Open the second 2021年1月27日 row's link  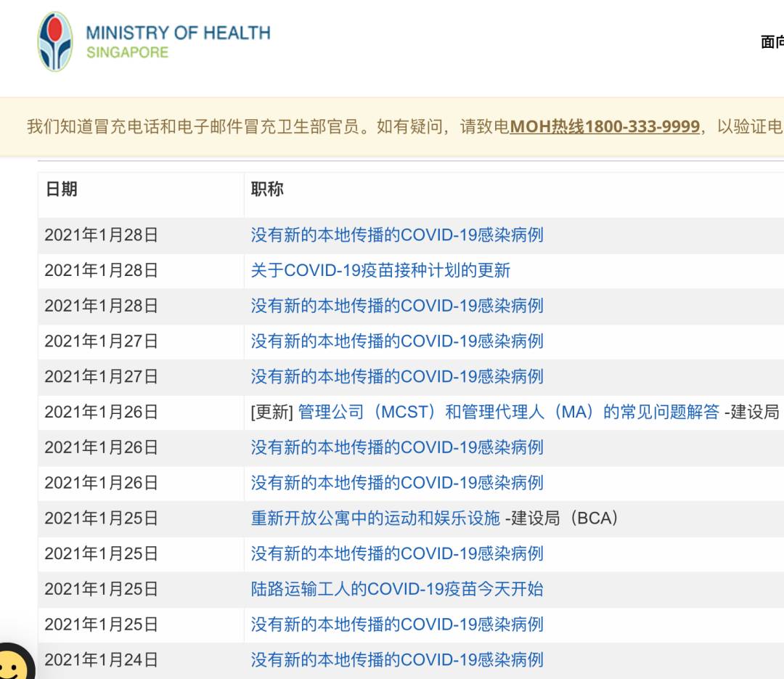(x=396, y=377)
